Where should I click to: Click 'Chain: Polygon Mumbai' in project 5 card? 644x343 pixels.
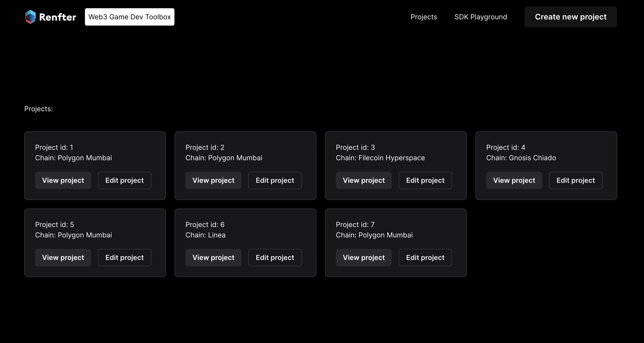click(x=73, y=235)
